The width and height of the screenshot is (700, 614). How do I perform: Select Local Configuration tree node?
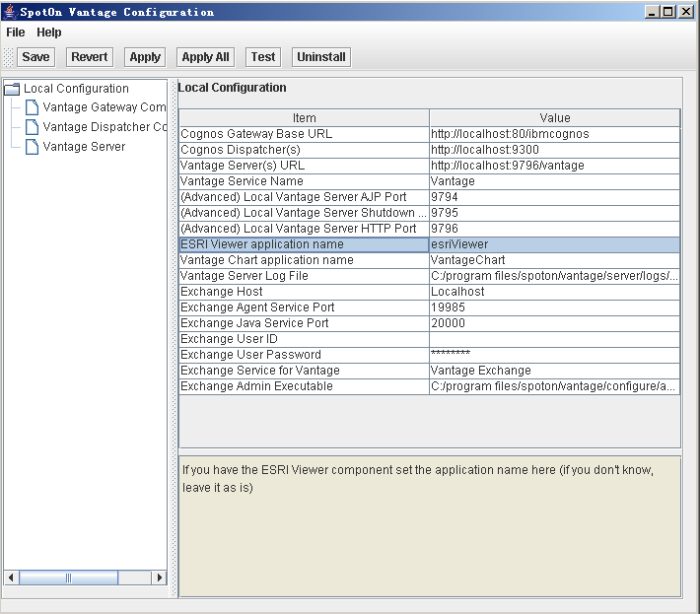pyautogui.click(x=76, y=89)
